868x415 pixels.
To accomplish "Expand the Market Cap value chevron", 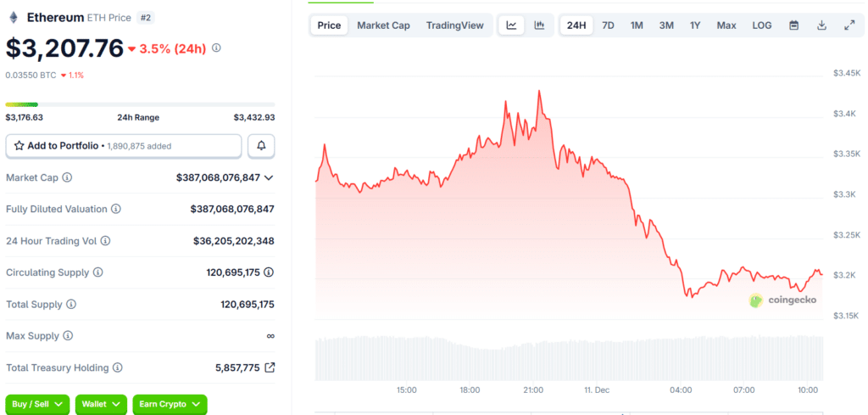I will (269, 177).
